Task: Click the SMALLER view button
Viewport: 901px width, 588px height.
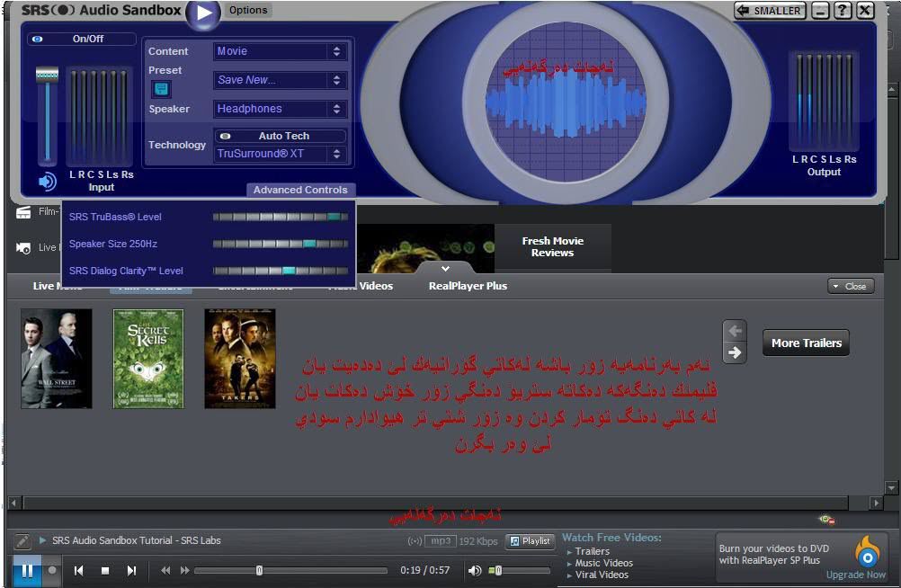Action: point(770,11)
